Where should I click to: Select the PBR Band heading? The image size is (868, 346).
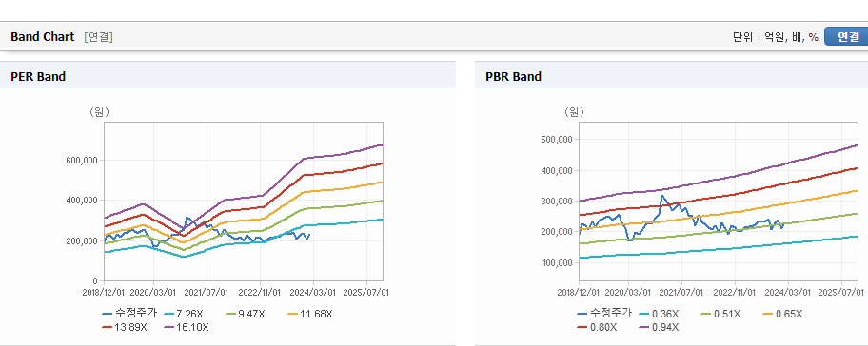click(513, 76)
